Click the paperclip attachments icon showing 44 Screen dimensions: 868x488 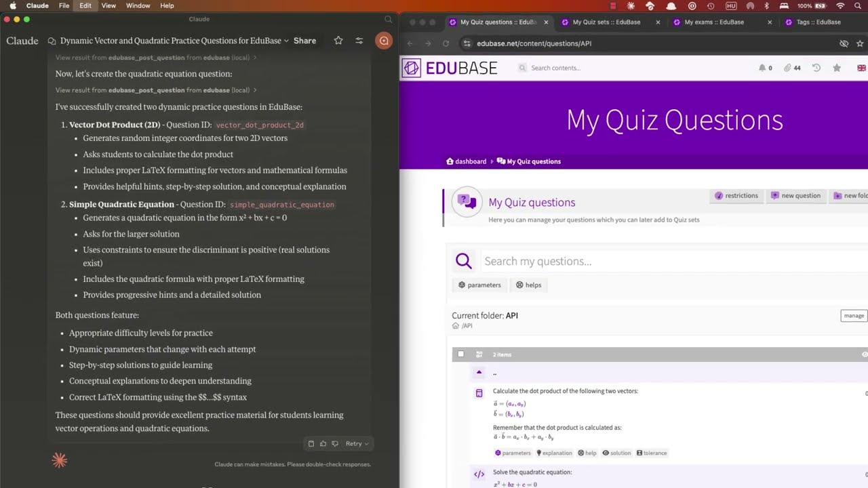coord(787,68)
